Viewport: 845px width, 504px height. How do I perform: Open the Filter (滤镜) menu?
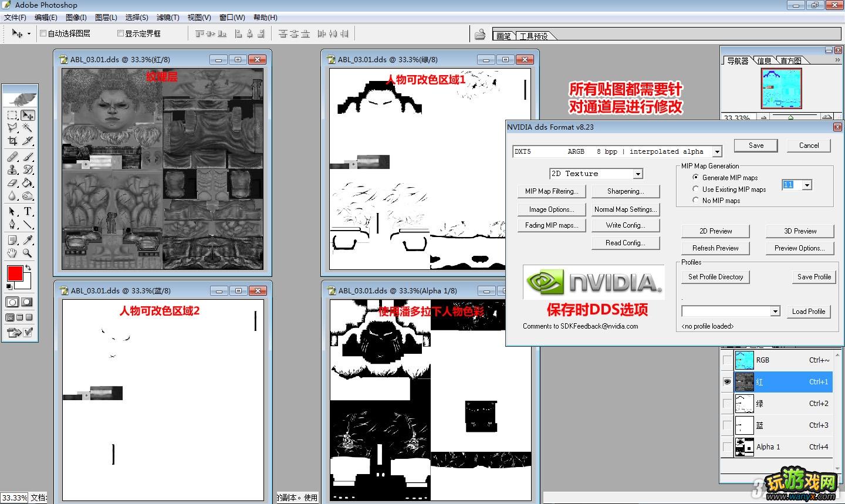[x=168, y=18]
